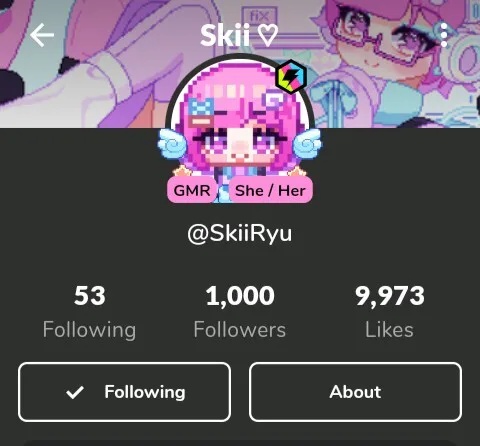Viewport: 480px width, 446px height.
Task: Open the three-dot more options menu
Action: 444,35
